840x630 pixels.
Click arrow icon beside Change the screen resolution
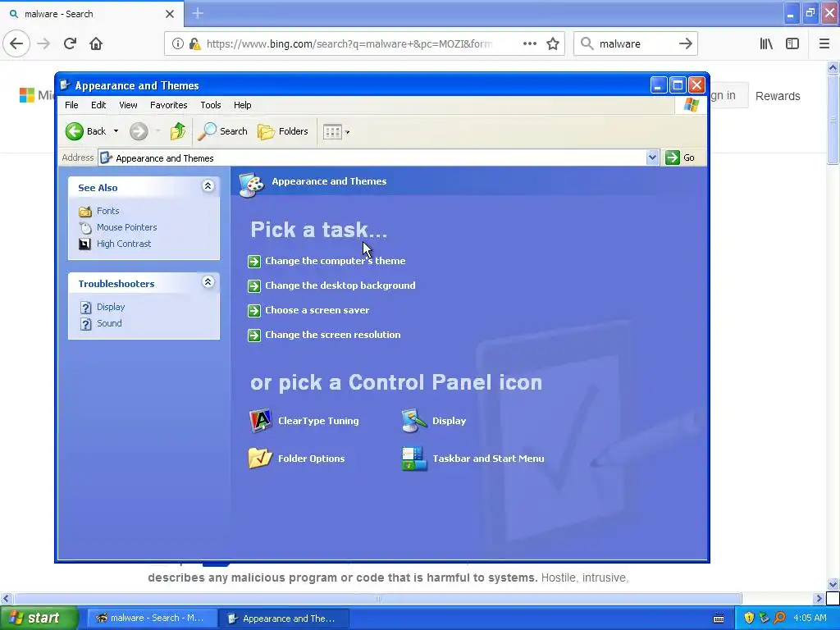point(254,336)
